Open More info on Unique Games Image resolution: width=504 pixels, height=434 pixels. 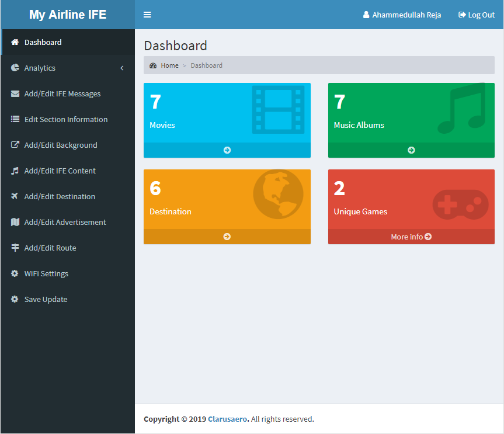point(411,237)
